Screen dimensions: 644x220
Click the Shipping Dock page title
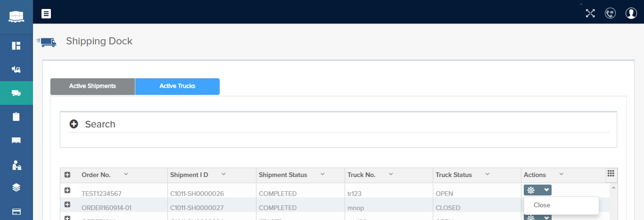pos(99,41)
